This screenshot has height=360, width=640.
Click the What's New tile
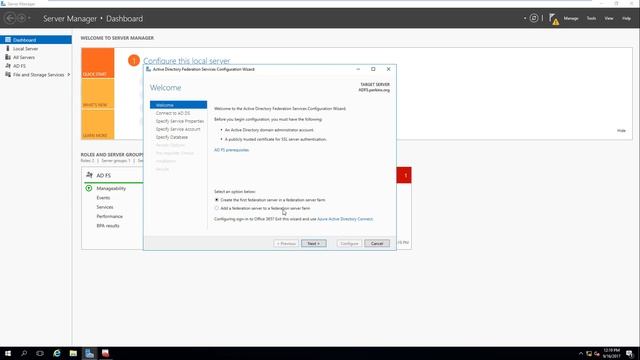pyautogui.click(x=98, y=94)
